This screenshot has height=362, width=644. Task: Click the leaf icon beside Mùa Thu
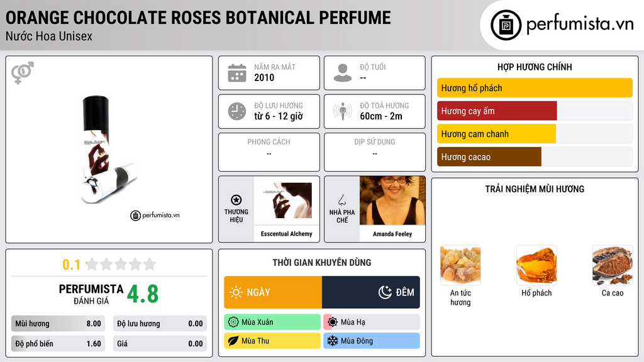233,341
